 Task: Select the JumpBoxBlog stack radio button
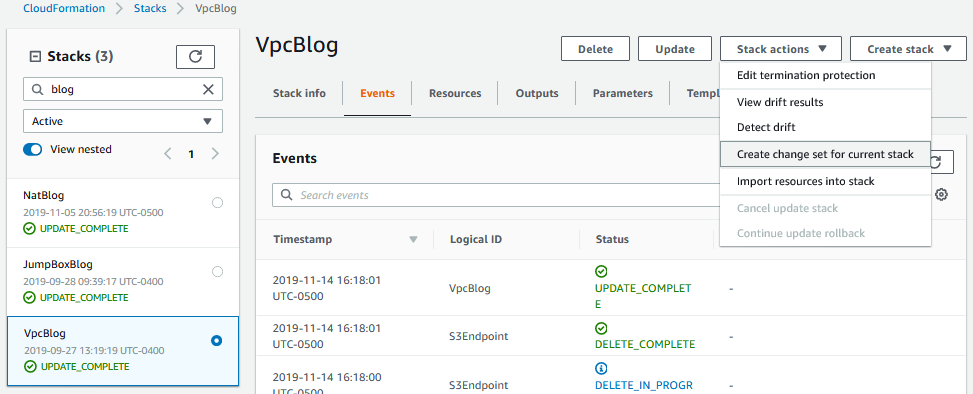click(217, 271)
